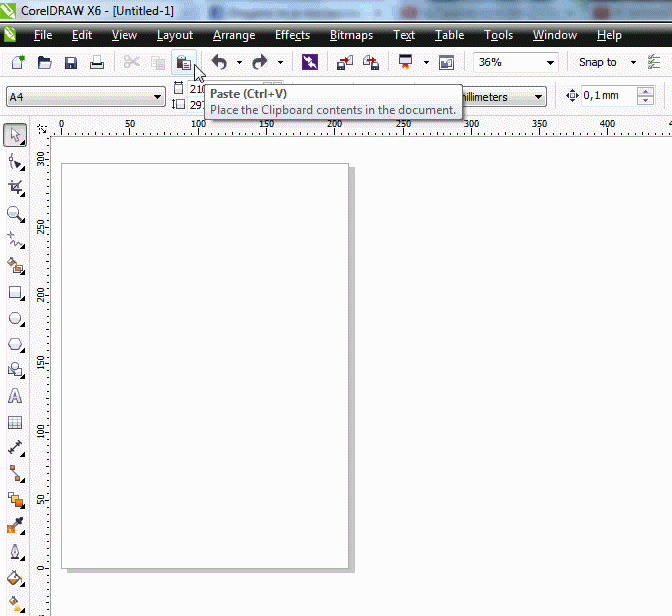Open the Arrange menu

tap(234, 35)
